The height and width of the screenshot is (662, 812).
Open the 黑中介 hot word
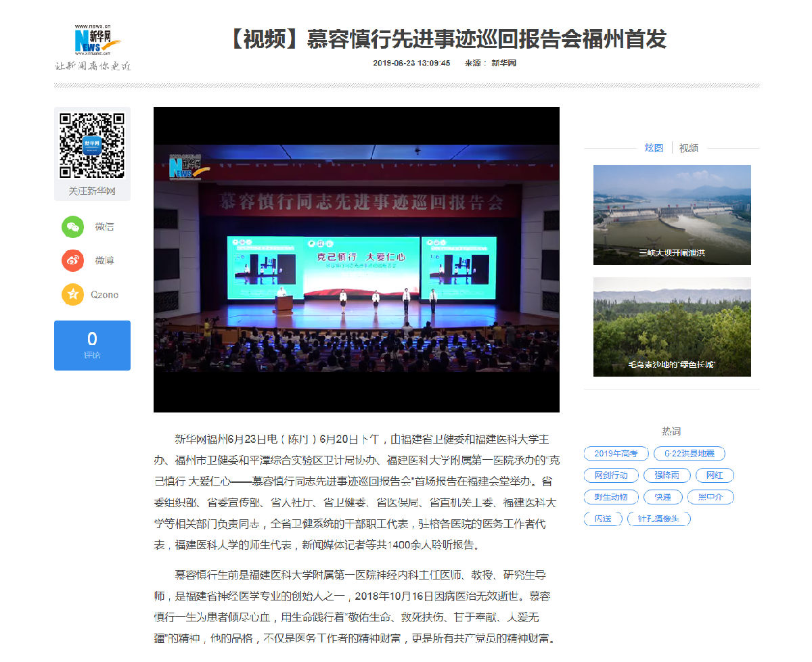coord(710,497)
